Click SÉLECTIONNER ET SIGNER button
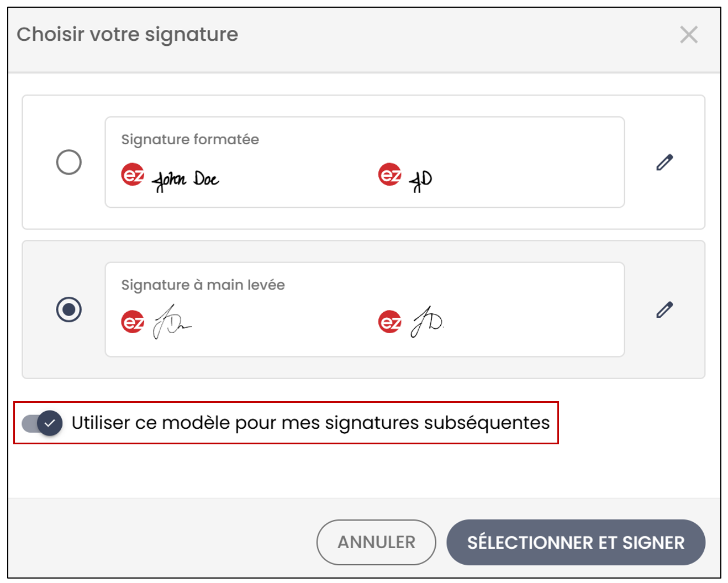Screen dimensions: 728x583 [576, 542]
